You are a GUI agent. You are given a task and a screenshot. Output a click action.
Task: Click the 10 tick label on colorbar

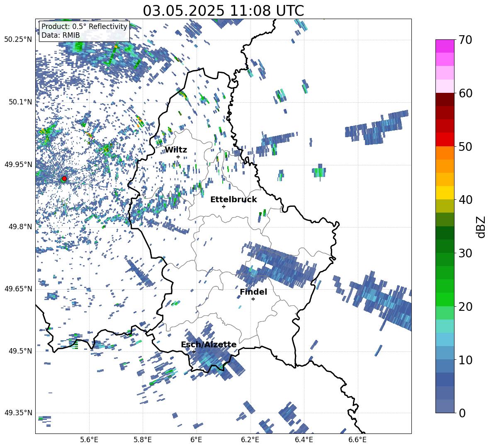[465, 360]
